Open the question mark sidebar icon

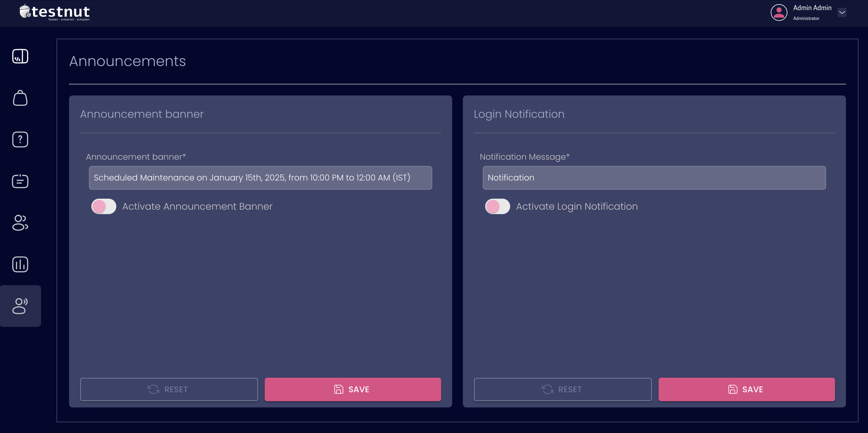tap(20, 139)
